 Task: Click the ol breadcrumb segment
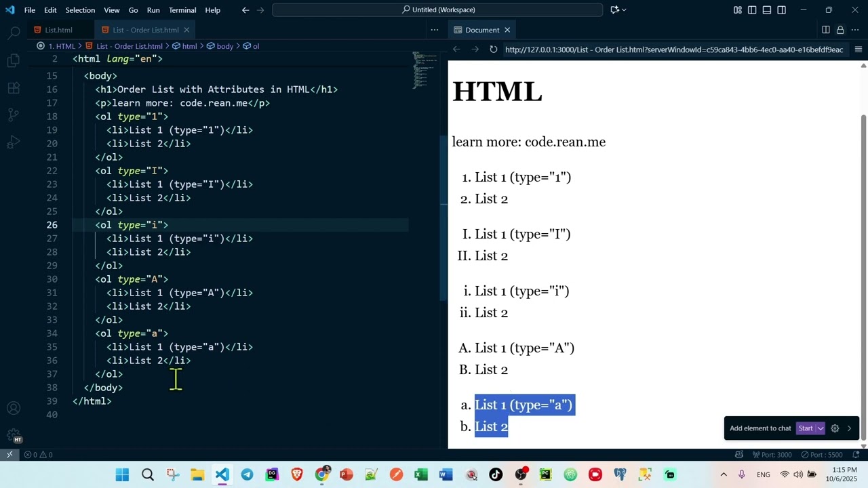click(251, 46)
